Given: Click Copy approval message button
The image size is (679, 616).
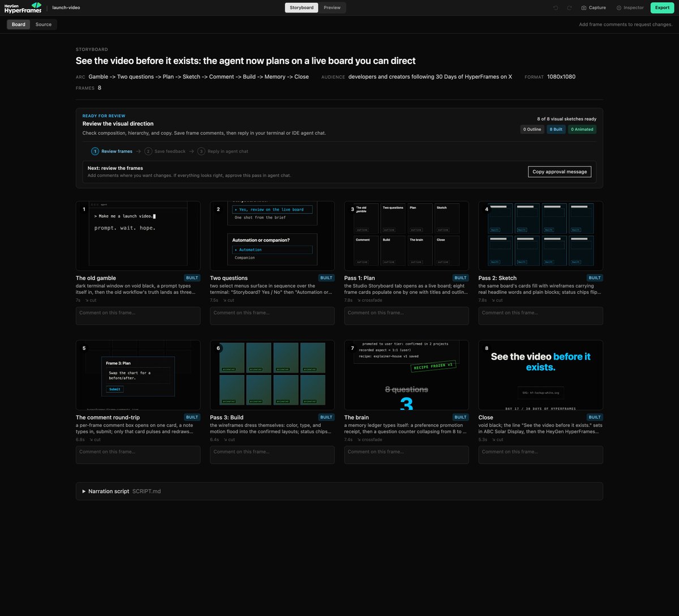Looking at the screenshot, I should coord(560,172).
